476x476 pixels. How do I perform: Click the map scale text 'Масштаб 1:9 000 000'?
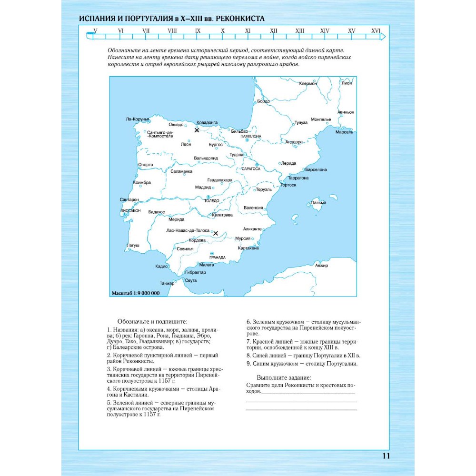(x=135, y=293)
